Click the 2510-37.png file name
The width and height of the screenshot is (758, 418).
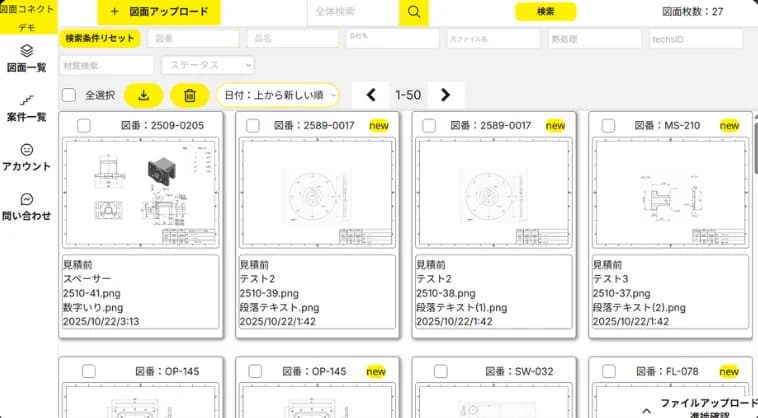621,293
